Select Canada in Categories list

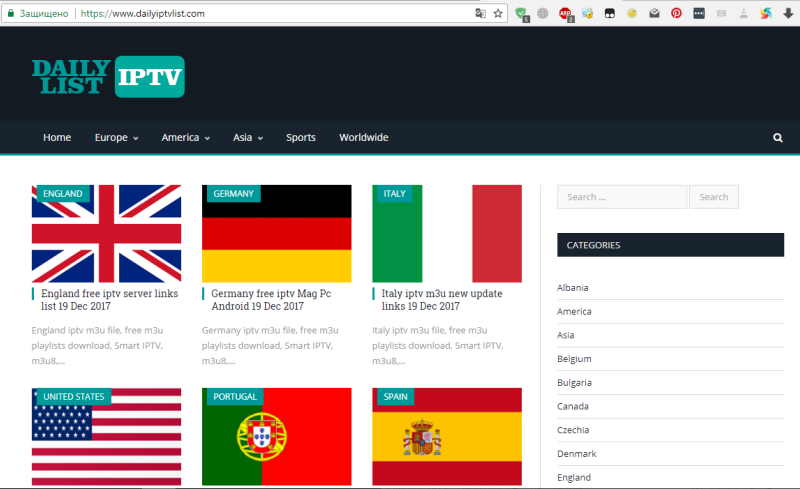pos(572,406)
